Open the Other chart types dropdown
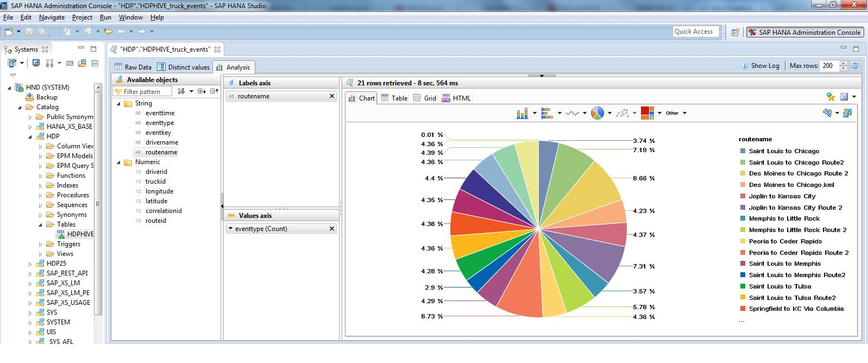The width and height of the screenshot is (868, 363). [676, 113]
